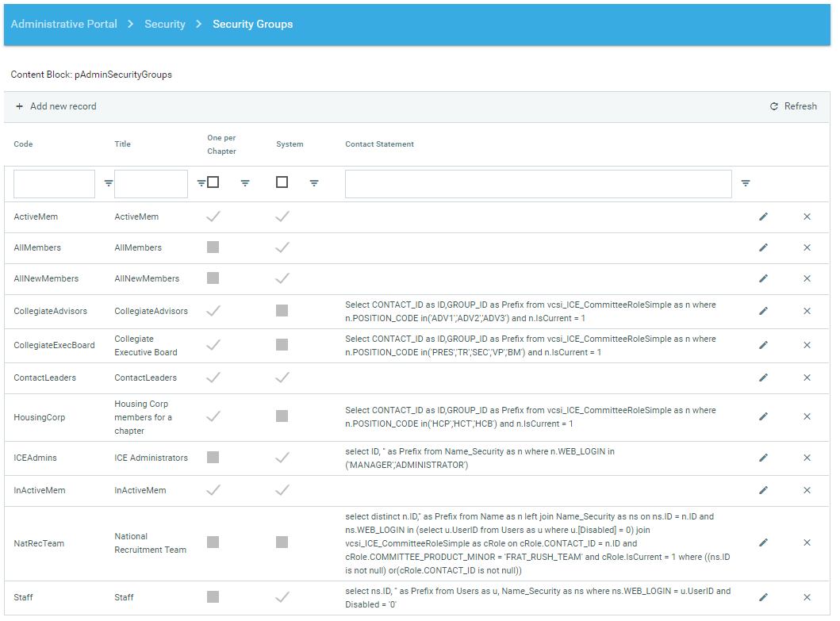Edit the ActiveMem record with pencil icon
840x621 pixels.
point(763,217)
